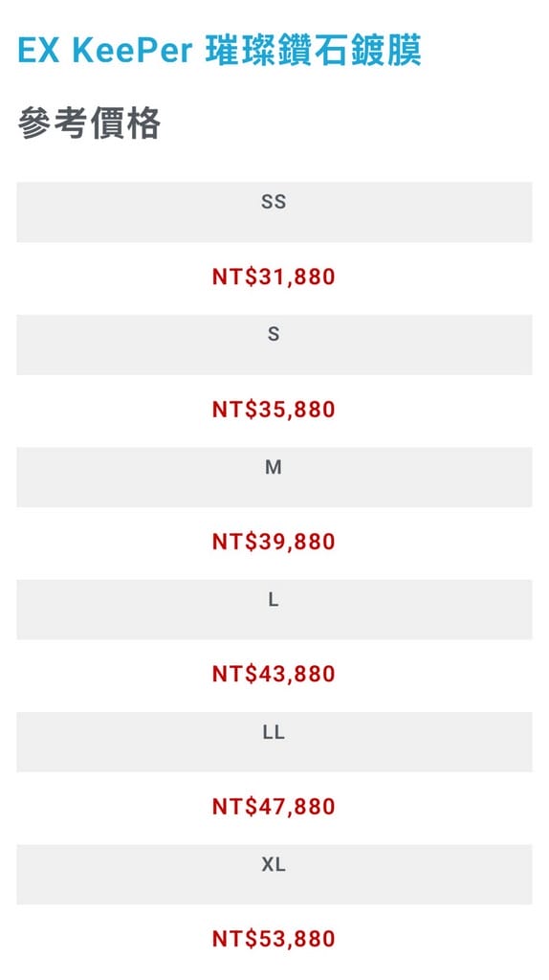This screenshot has height=980, width=549.
Task: Click the EX KeePer 璀璨鑽石鍍膜 title
Action: [x=219, y=52]
